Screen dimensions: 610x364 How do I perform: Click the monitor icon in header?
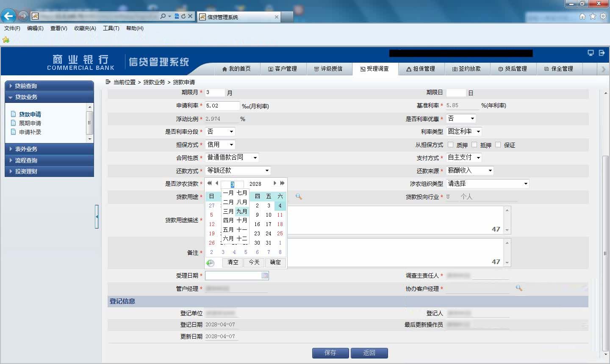(x=591, y=53)
